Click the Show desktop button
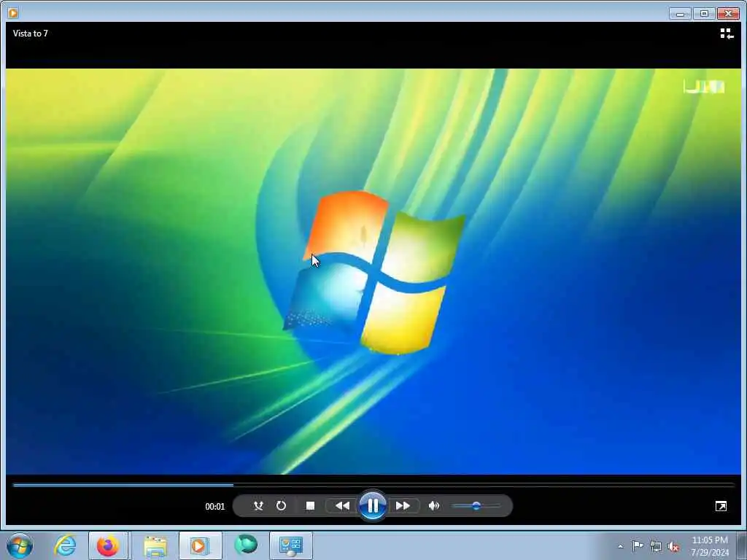The height and width of the screenshot is (560, 747). pos(742,545)
